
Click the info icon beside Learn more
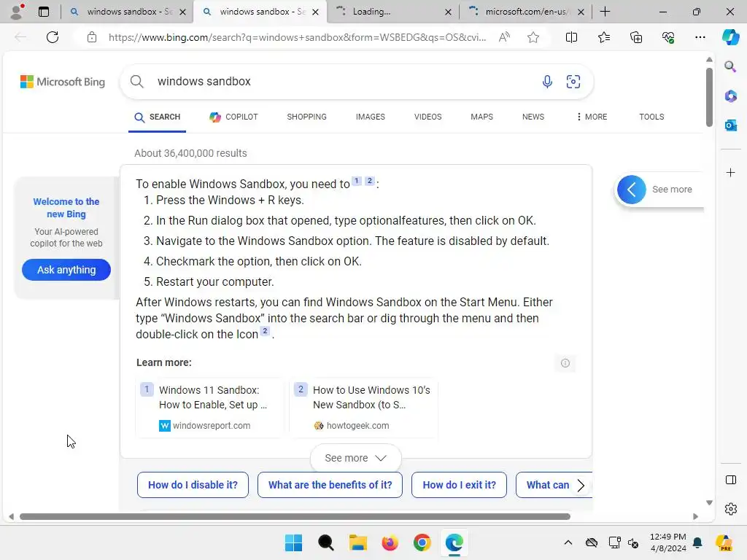565,363
